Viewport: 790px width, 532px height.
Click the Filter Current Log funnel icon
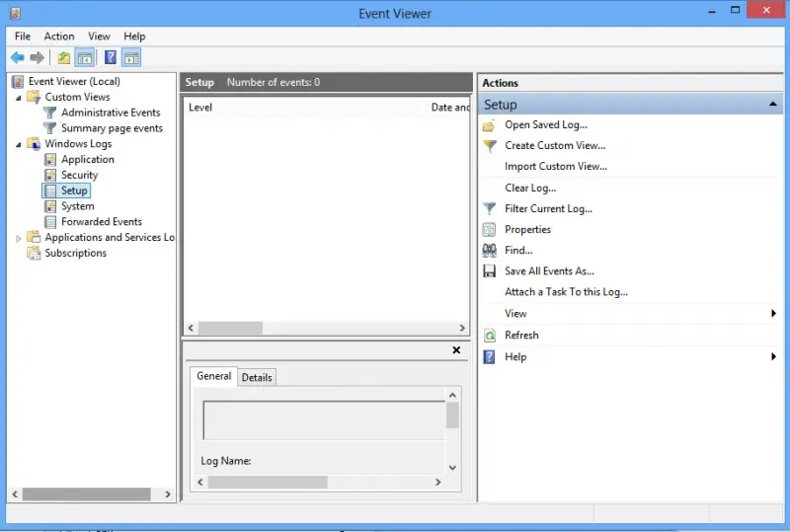[489, 209]
